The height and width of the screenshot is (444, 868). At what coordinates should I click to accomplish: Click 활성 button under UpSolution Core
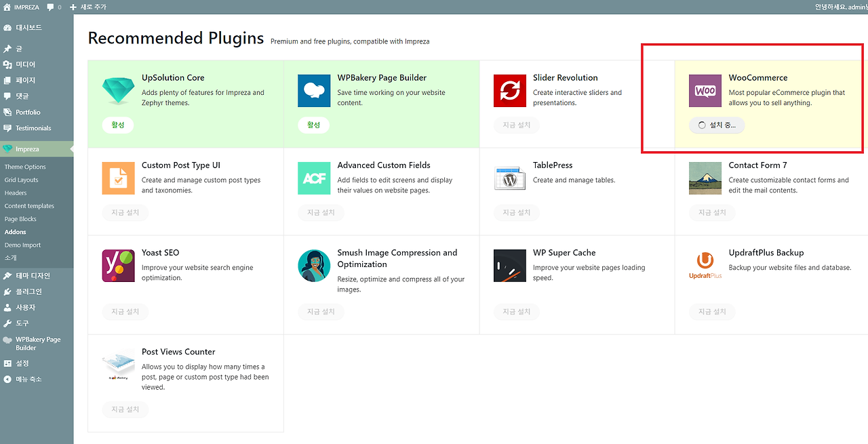coord(118,125)
